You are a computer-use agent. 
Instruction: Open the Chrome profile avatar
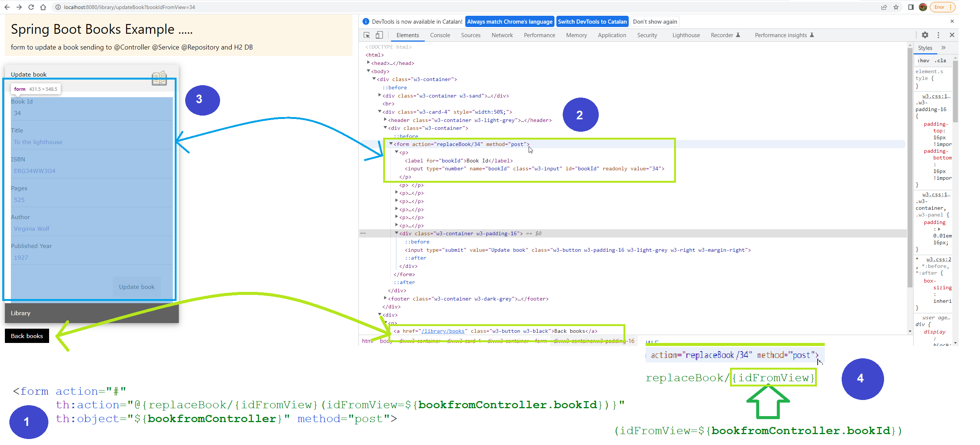point(923,7)
